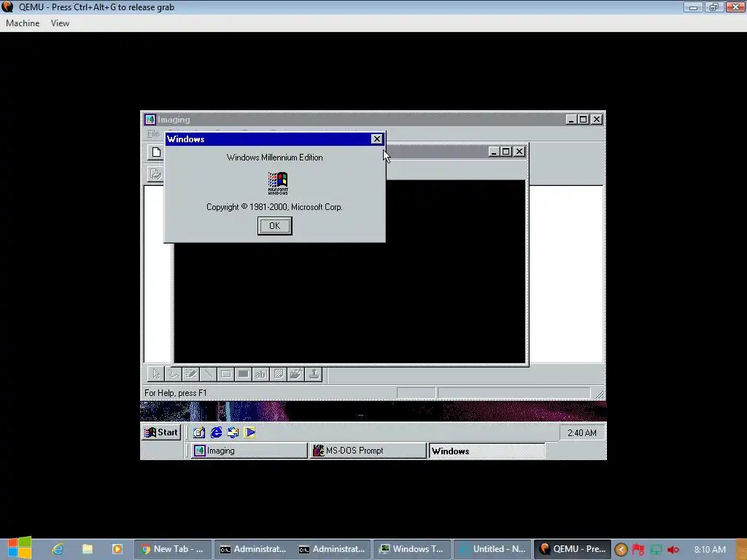Click the QEMU taskbar item on host
Viewport: 747px width, 560px height.
click(x=572, y=549)
